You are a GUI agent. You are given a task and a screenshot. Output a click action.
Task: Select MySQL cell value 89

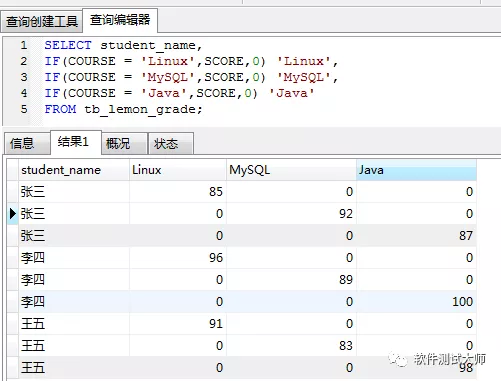(x=291, y=280)
